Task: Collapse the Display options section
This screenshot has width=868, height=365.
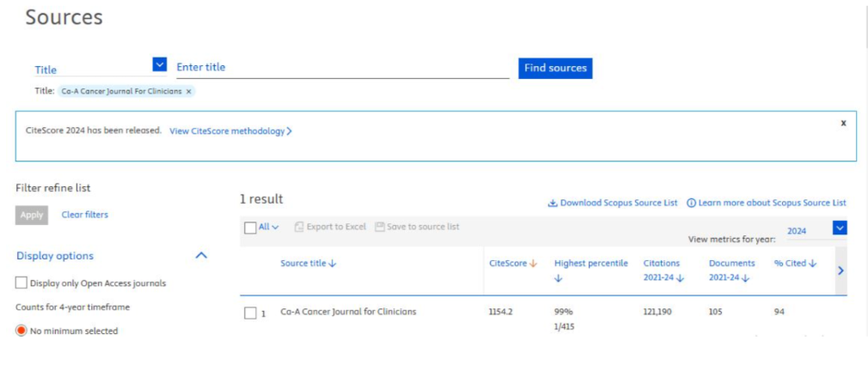Action: click(x=202, y=256)
